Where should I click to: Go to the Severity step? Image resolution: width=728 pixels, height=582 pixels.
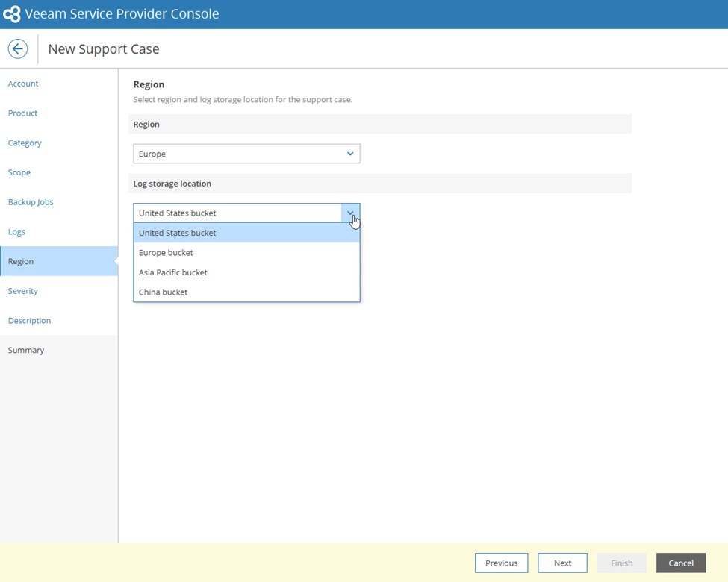coord(22,291)
